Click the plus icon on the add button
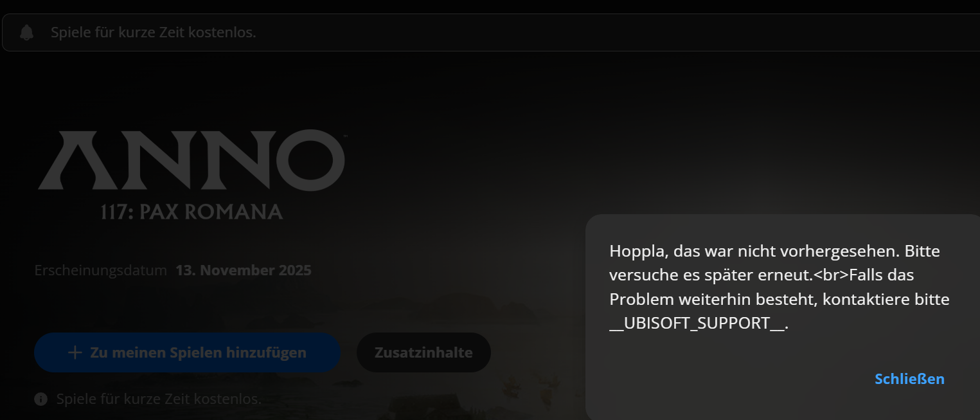Screen dimensions: 980x420 point(75,352)
